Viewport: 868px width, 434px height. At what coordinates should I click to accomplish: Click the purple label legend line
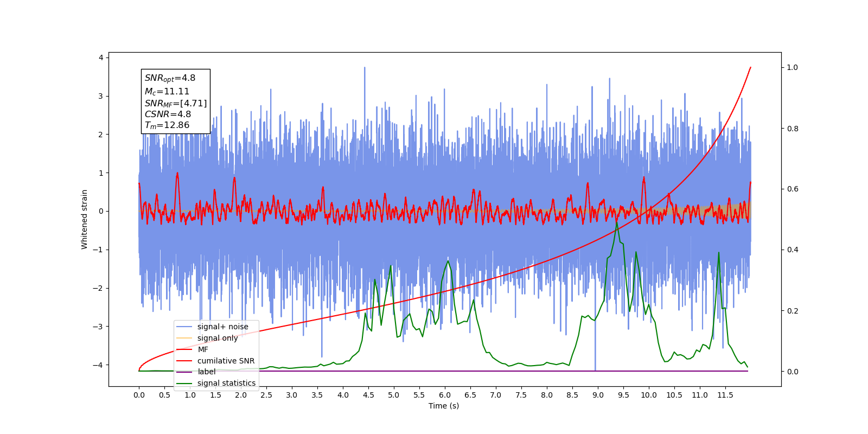point(184,372)
